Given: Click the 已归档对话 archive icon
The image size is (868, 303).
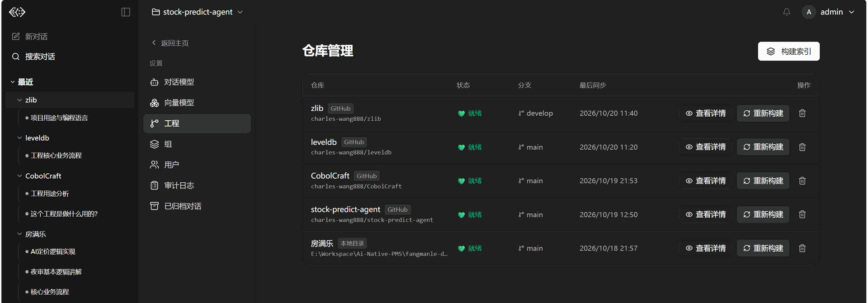Looking at the screenshot, I should click(155, 206).
